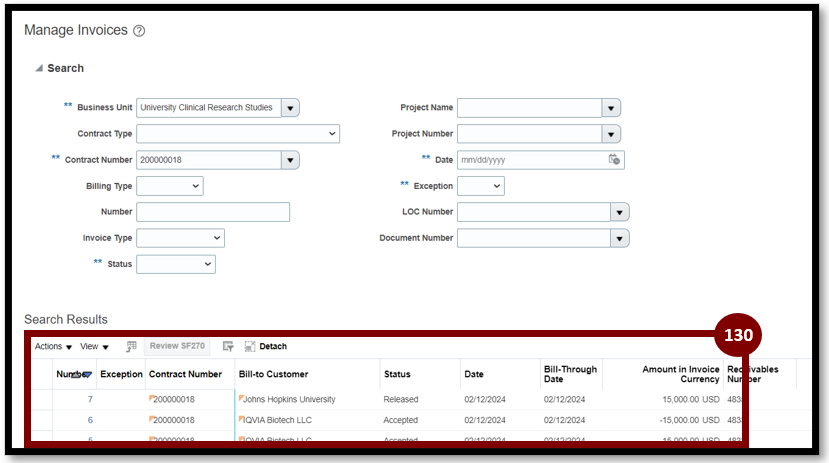Expand the Exception dropdown
Screen dimensions: 829x463
481,186
